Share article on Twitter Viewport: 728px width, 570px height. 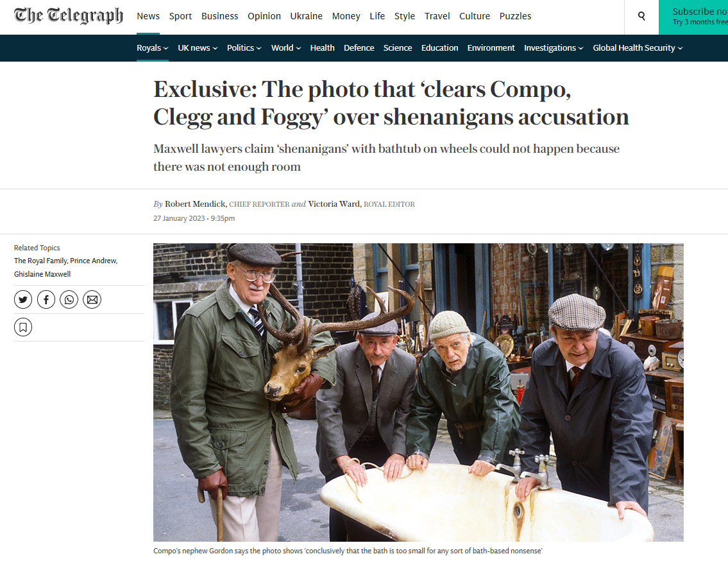point(23,300)
